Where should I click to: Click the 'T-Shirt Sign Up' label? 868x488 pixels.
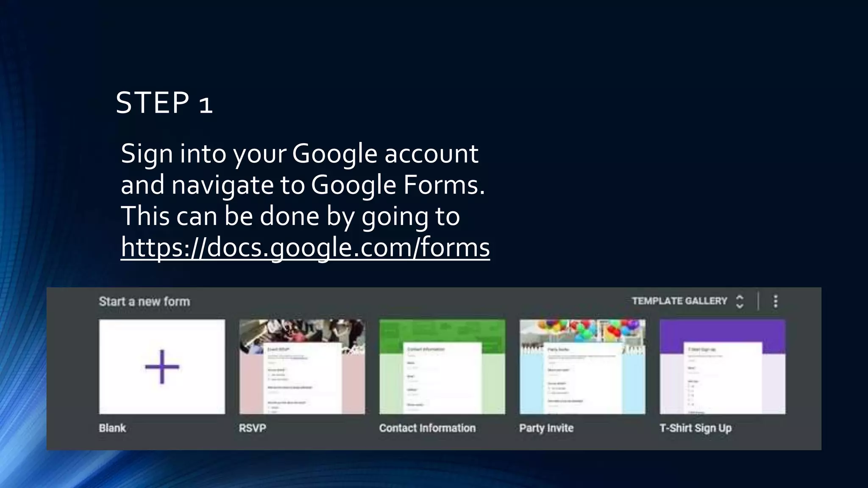696,428
